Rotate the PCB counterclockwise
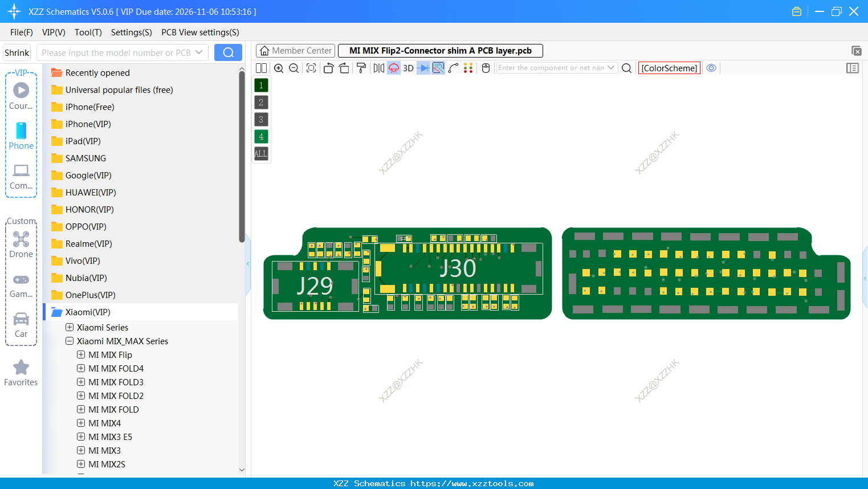 point(328,68)
